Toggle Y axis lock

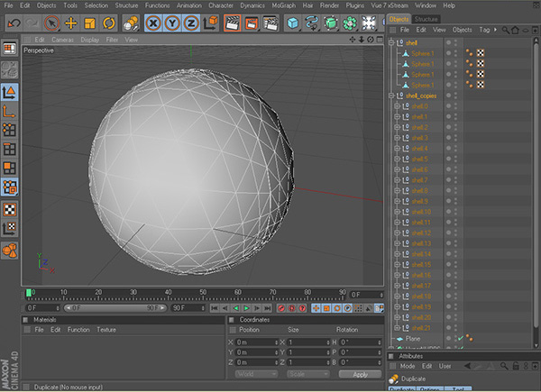click(x=172, y=23)
